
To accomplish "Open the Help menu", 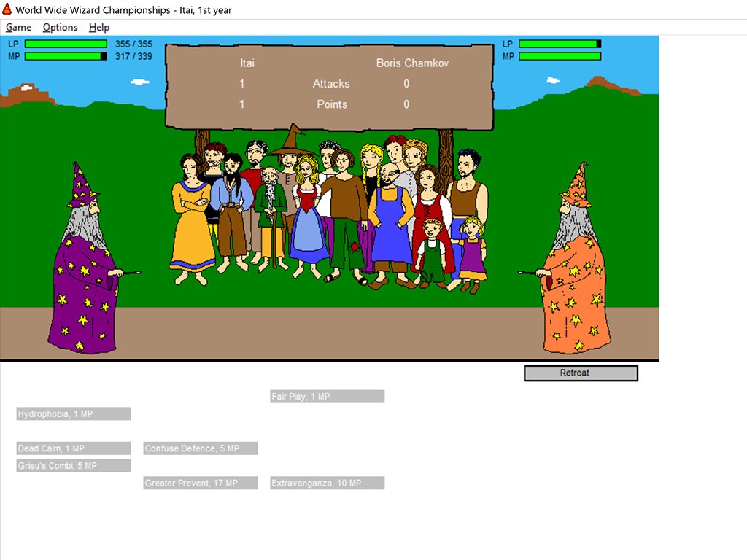I will (x=99, y=27).
